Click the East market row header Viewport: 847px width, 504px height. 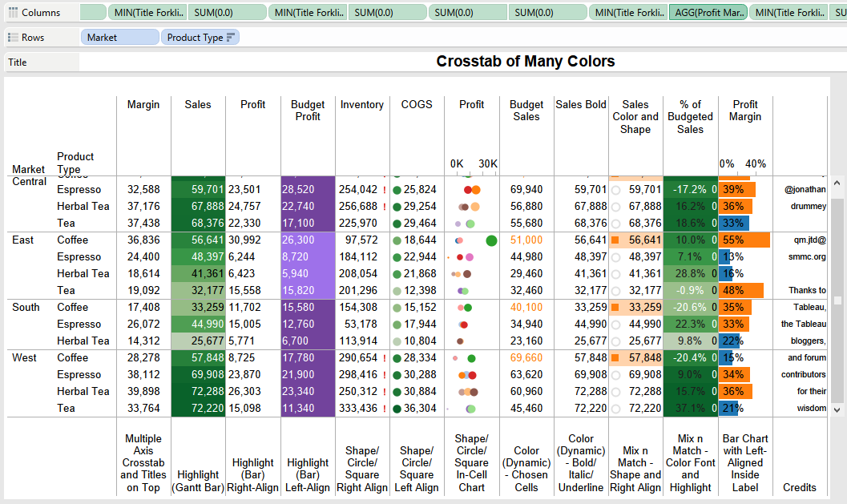[22, 240]
